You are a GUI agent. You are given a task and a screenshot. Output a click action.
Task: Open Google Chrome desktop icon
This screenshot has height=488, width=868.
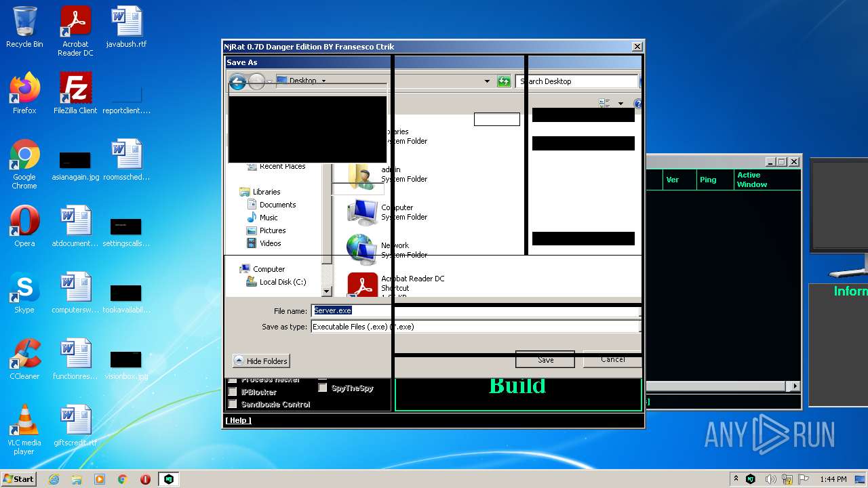tap(24, 165)
